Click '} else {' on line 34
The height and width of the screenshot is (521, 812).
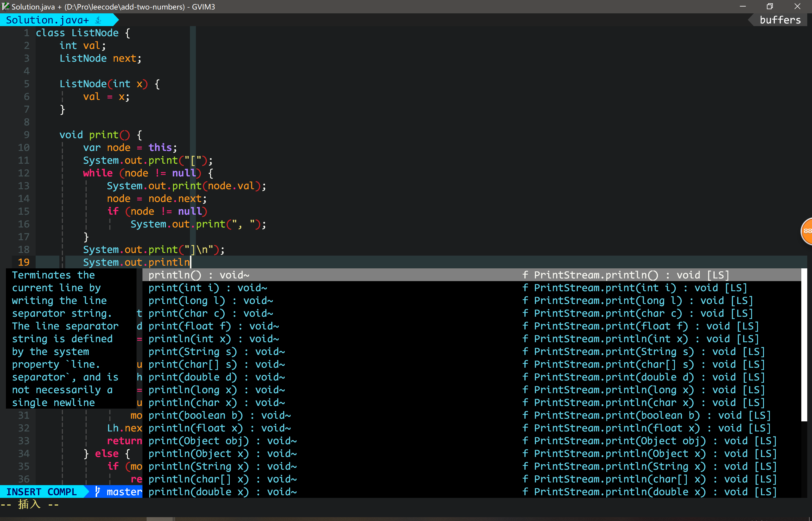pyautogui.click(x=107, y=453)
